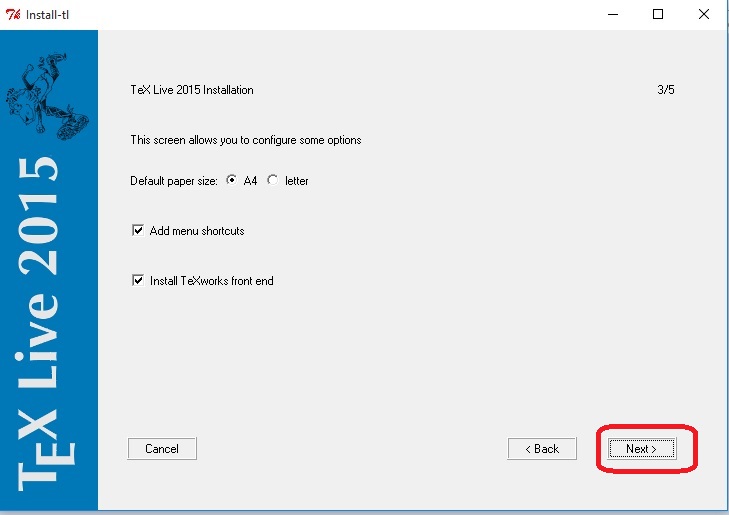Click the TeX Live mascot logo in sidebar
The height and width of the screenshot is (515, 729).
click(40, 92)
